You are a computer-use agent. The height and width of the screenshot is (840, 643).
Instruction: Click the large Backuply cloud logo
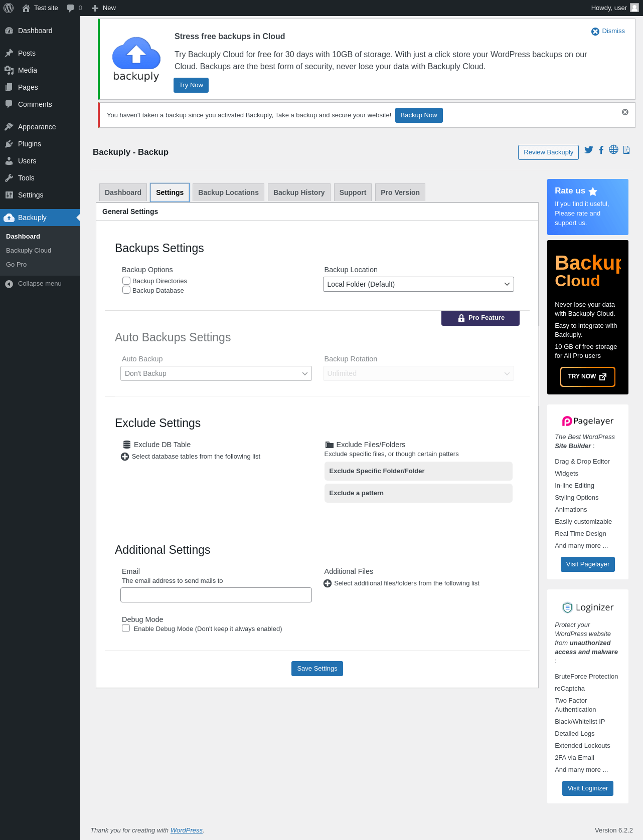[x=136, y=59]
